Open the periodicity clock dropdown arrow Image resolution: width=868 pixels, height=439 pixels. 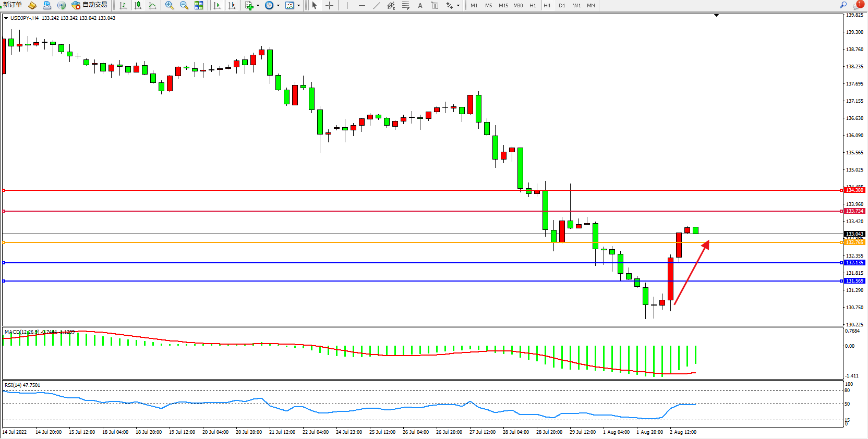pyautogui.click(x=278, y=6)
